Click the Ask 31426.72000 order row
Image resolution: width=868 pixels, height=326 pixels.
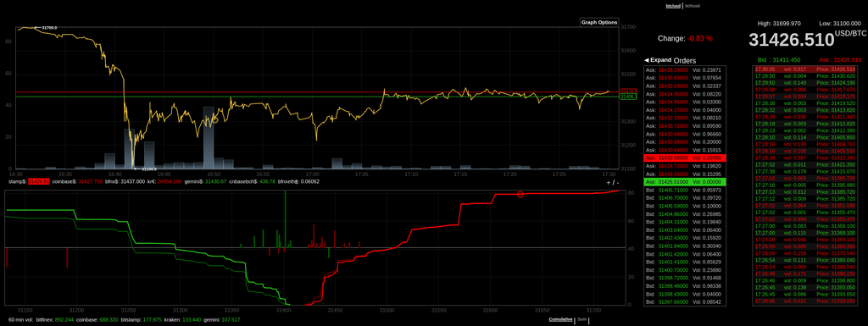tap(685, 166)
